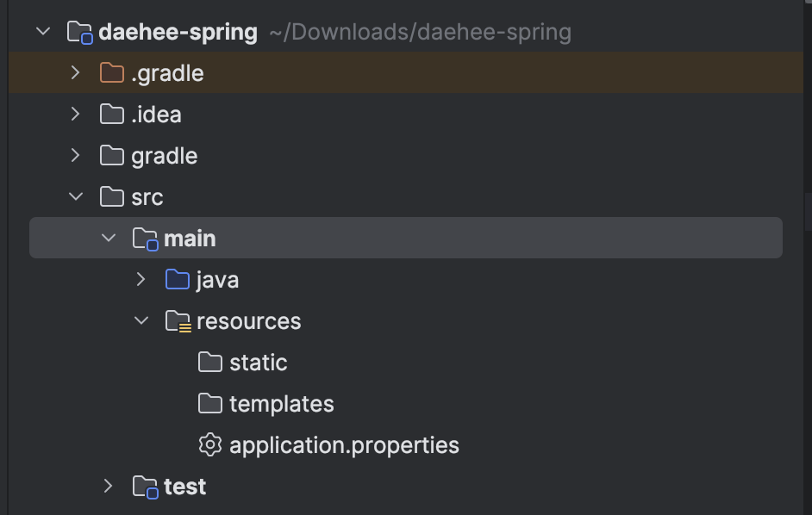Click the src folder icon
This screenshot has width=812, height=515.
click(112, 196)
